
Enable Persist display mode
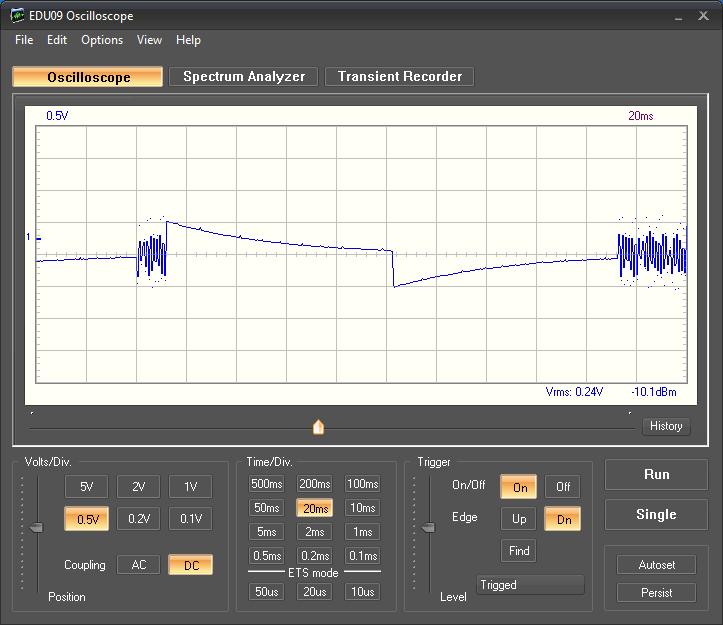(x=656, y=593)
